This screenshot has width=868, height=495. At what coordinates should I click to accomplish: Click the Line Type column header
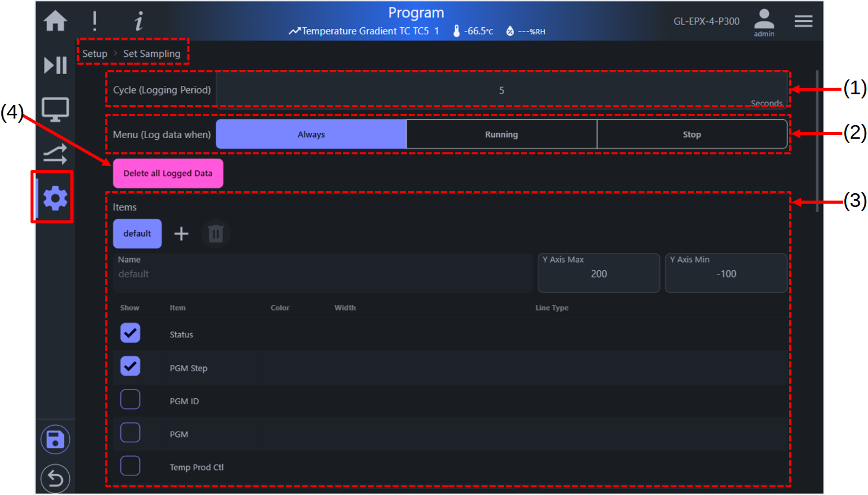pyautogui.click(x=552, y=308)
